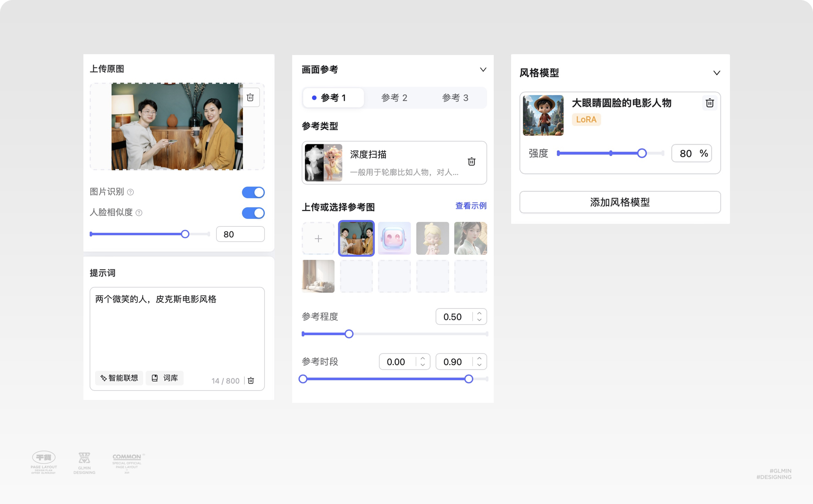Open the 词库 word library

165,378
